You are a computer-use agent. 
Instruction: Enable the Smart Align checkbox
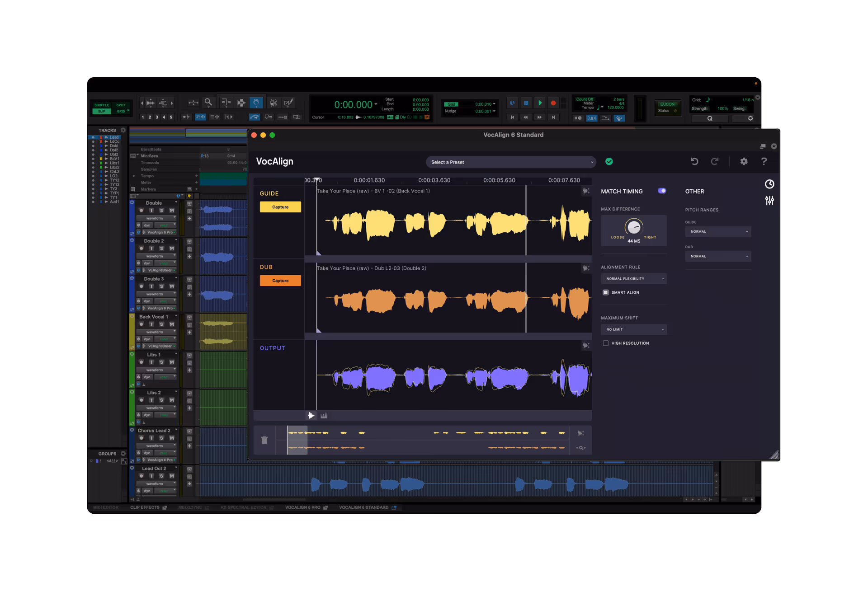point(606,292)
